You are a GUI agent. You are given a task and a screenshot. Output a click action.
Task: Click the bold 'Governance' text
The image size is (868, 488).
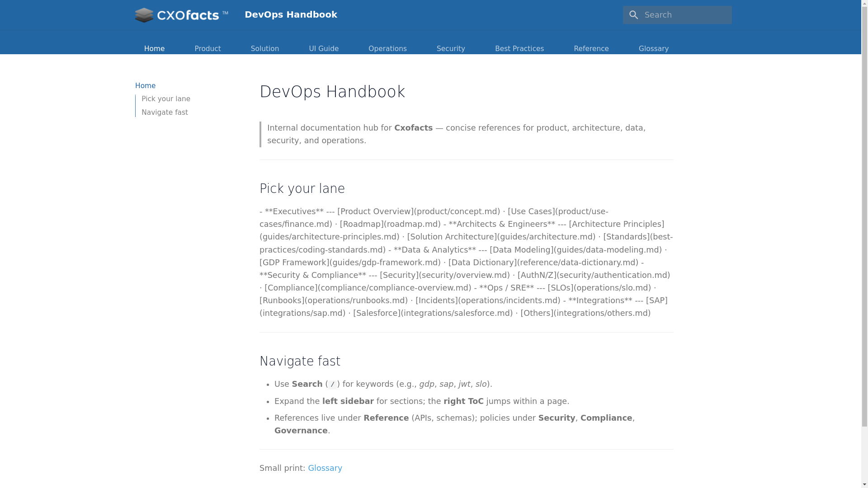pyautogui.click(x=301, y=431)
